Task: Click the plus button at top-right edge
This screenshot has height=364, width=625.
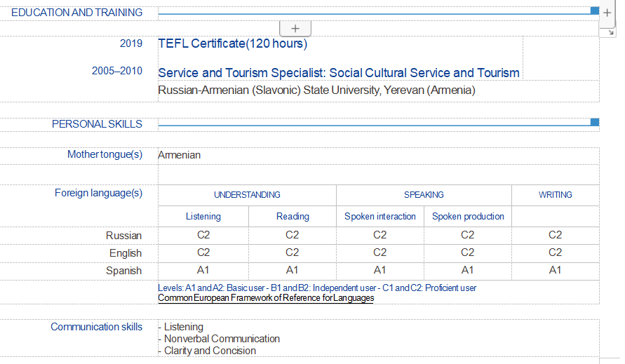Action: tap(607, 14)
